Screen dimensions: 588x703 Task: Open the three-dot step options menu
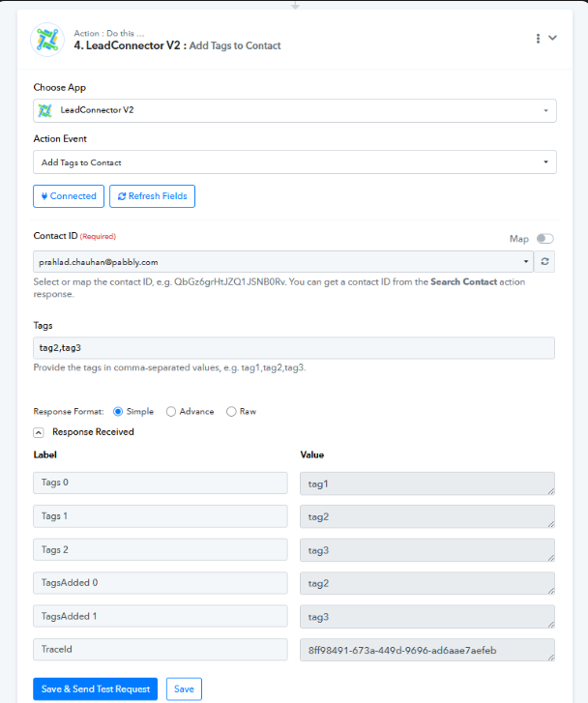(x=538, y=38)
